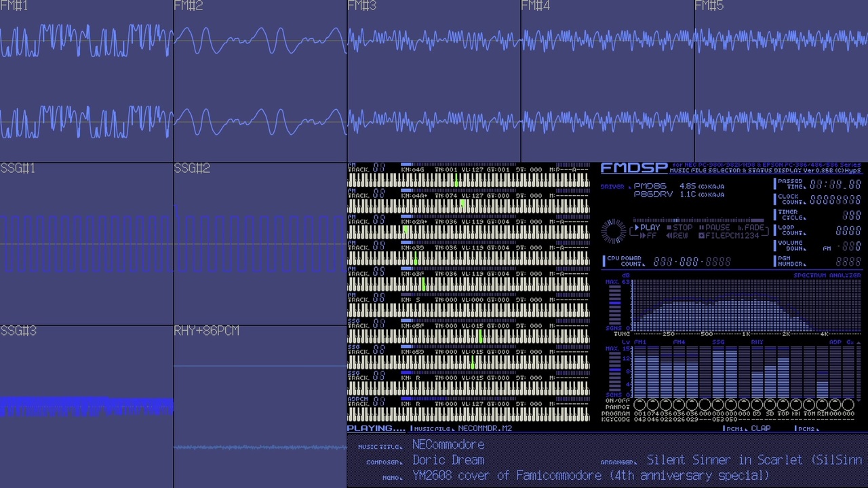Click the FILEPCM1234 icon
The height and width of the screenshot is (488, 868).
point(729,236)
